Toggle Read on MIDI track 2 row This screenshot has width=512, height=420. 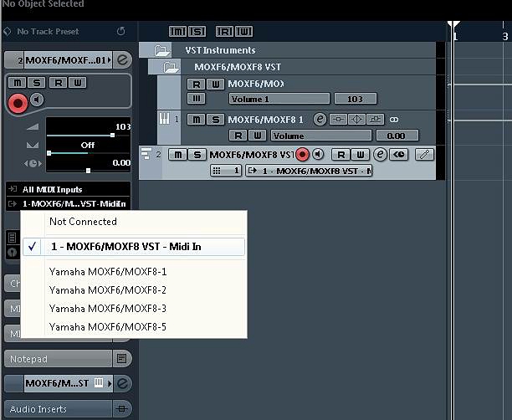[x=340, y=155]
